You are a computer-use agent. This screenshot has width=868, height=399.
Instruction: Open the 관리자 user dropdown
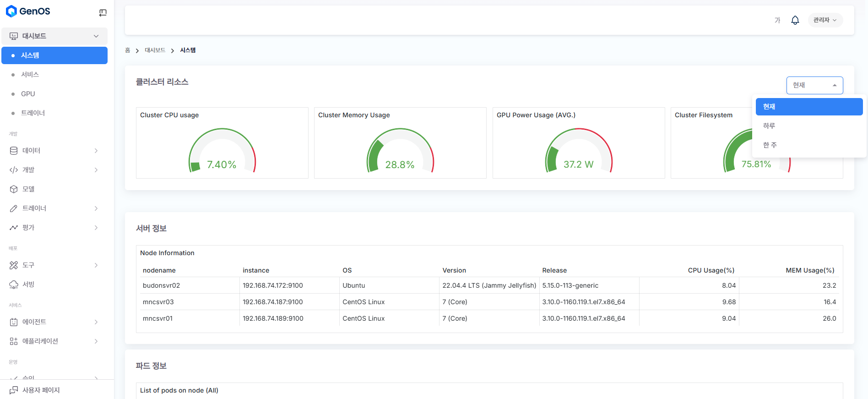825,20
